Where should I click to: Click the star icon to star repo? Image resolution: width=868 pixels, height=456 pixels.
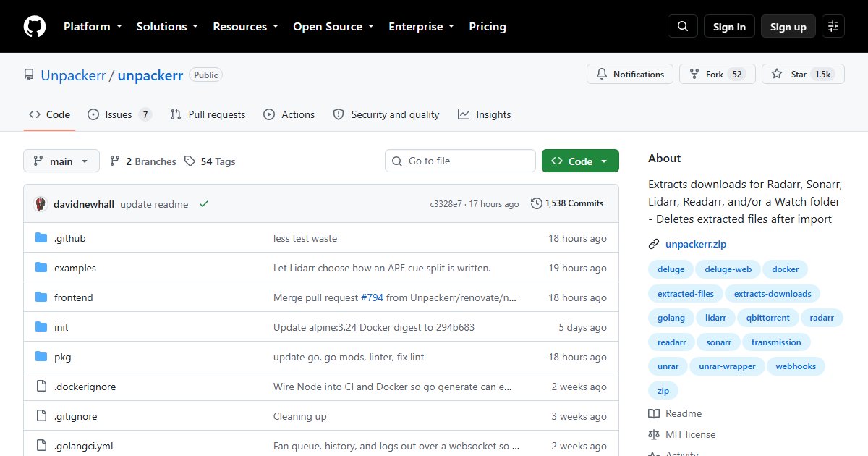[777, 74]
